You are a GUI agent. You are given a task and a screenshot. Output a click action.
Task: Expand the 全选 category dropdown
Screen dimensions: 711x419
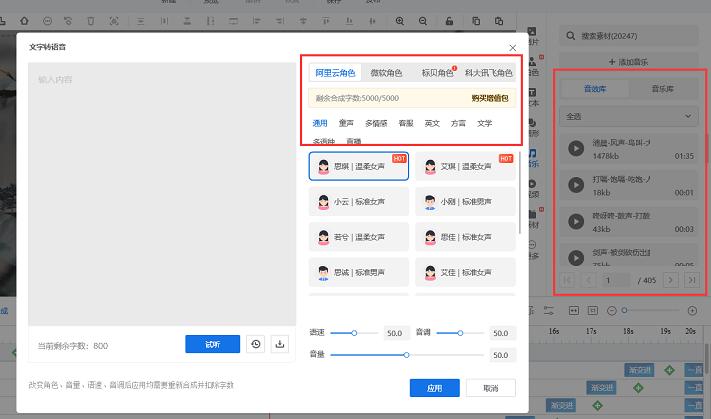(x=628, y=117)
